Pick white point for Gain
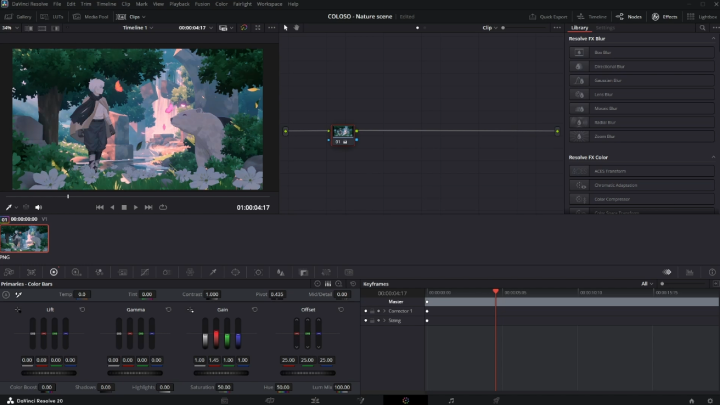 coord(190,310)
